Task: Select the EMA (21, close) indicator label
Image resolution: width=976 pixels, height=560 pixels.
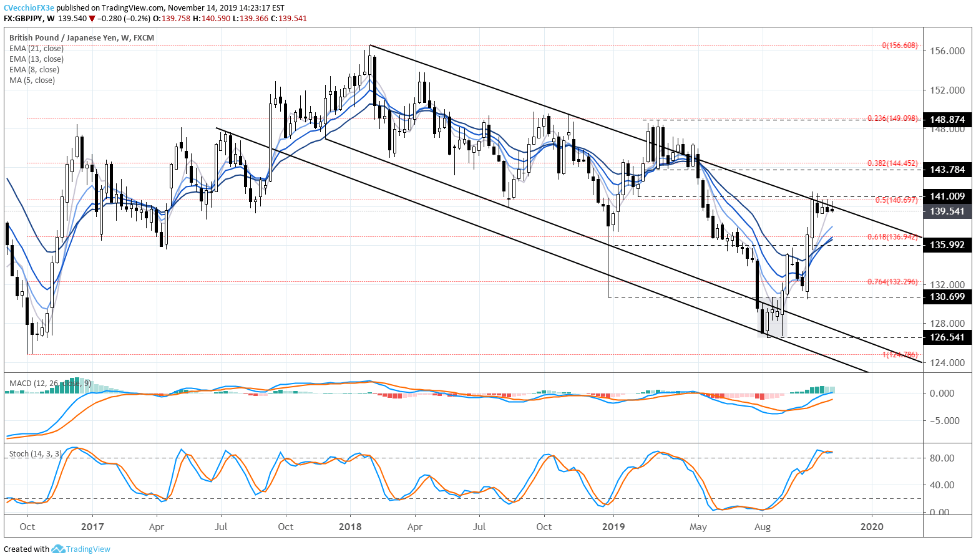Action: (x=36, y=49)
